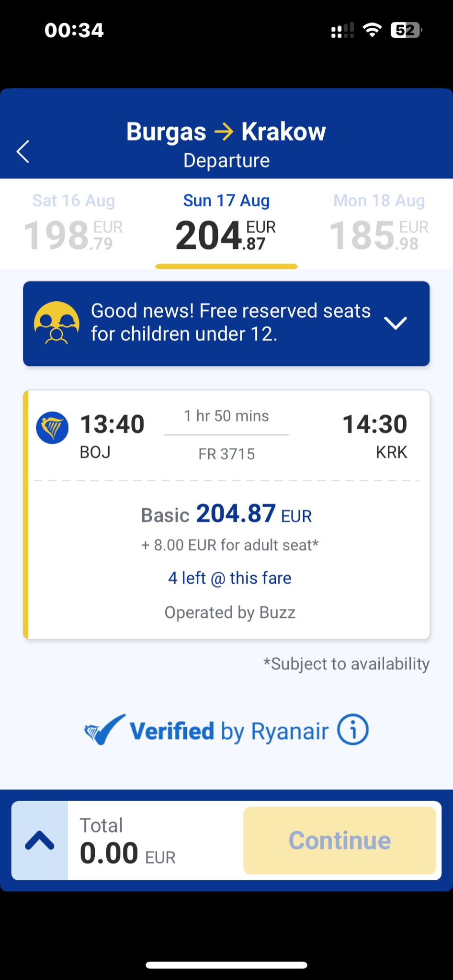
Task: Select the Mon 18 Aug date tab
Action: 379,223
